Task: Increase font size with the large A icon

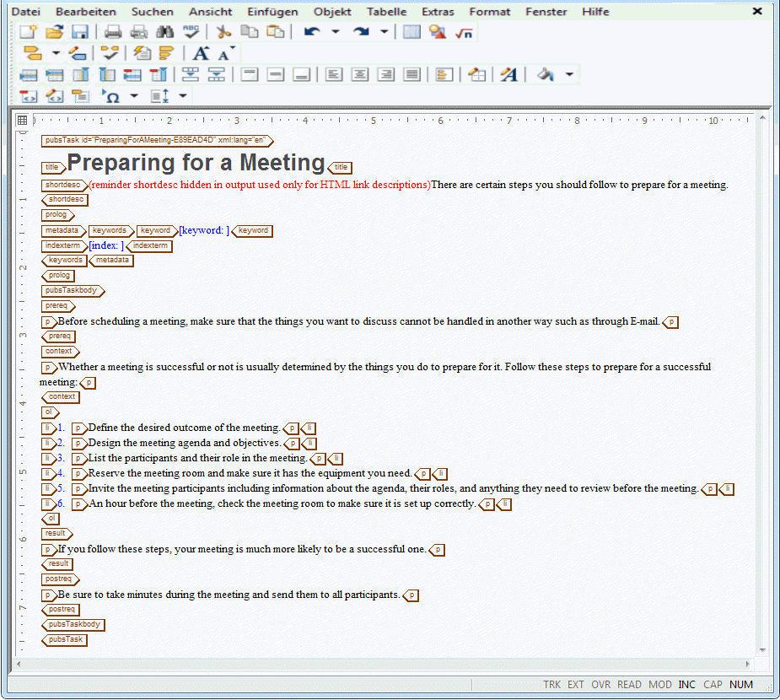Action: [202, 53]
